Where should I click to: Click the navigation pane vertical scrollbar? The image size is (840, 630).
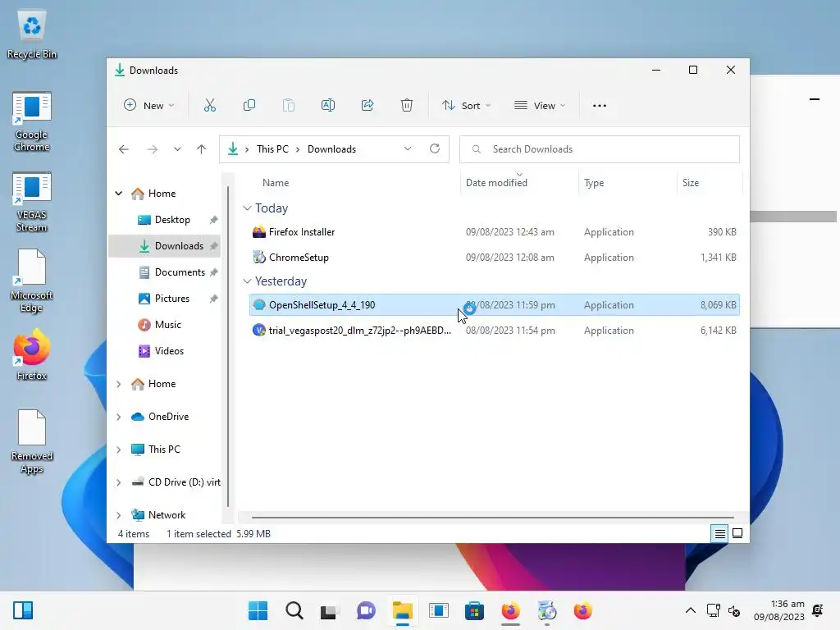pos(228,346)
